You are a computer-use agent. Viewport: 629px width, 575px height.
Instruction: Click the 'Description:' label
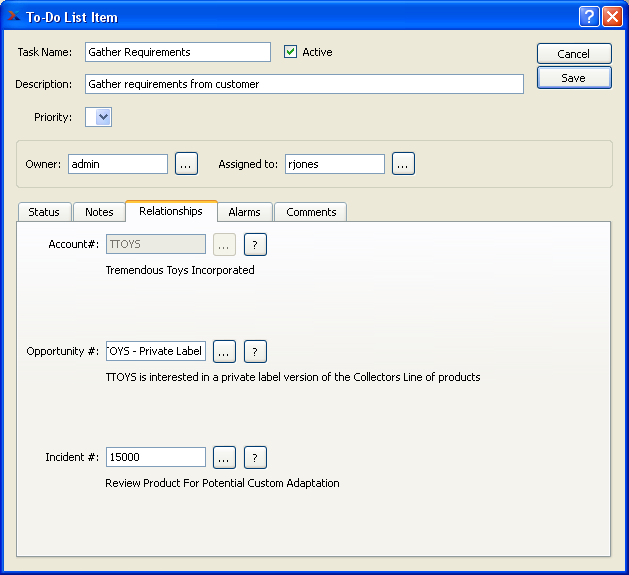43,84
